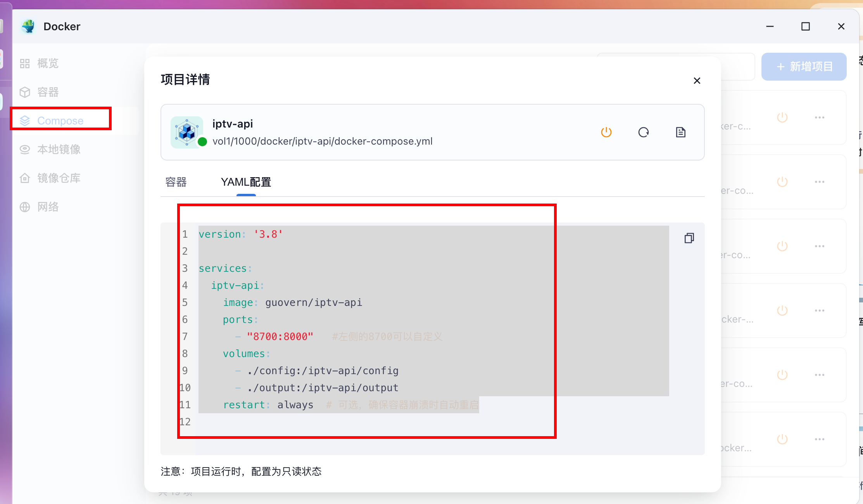
Task: Click power icon on the 'ocker...' row
Action: pyautogui.click(x=782, y=439)
